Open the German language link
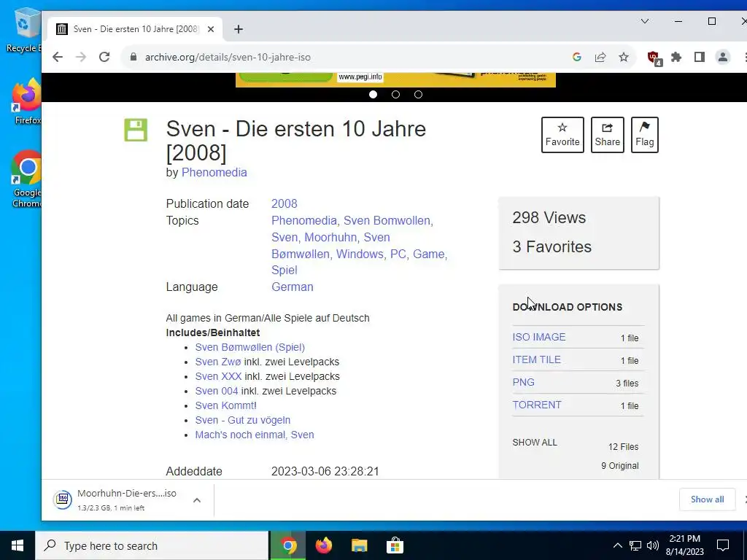The height and width of the screenshot is (560, 747). coord(292,287)
